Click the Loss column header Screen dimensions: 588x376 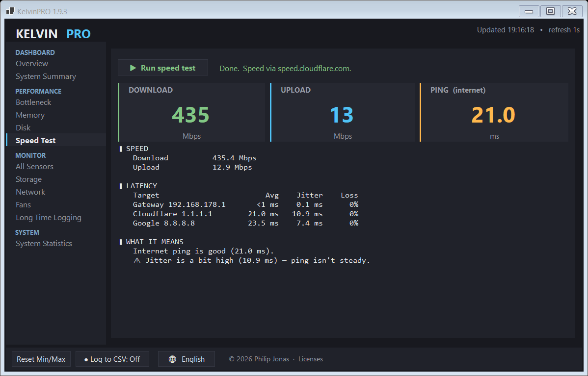tap(349, 195)
